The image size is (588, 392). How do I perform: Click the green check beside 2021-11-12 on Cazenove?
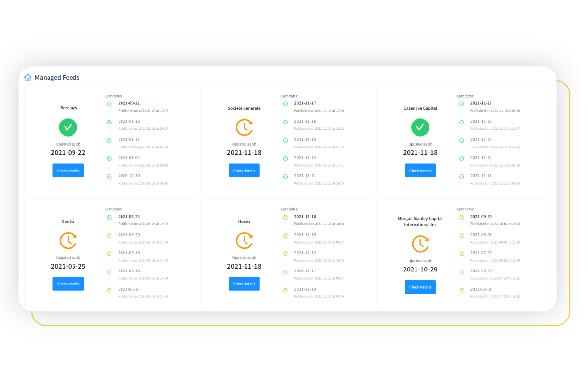click(x=461, y=158)
